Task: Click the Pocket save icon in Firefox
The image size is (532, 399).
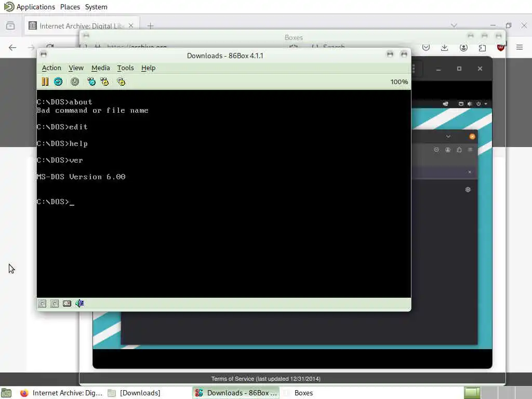Action: [x=426, y=47]
